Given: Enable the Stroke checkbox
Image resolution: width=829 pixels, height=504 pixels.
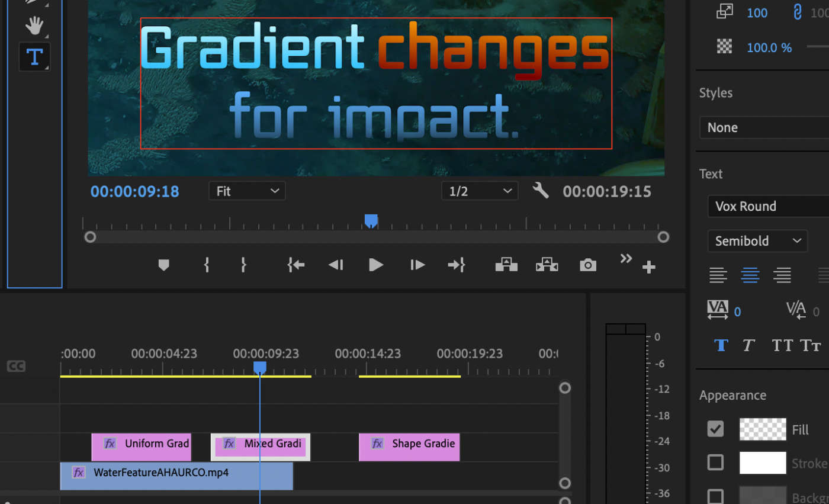Looking at the screenshot, I should click(x=716, y=463).
